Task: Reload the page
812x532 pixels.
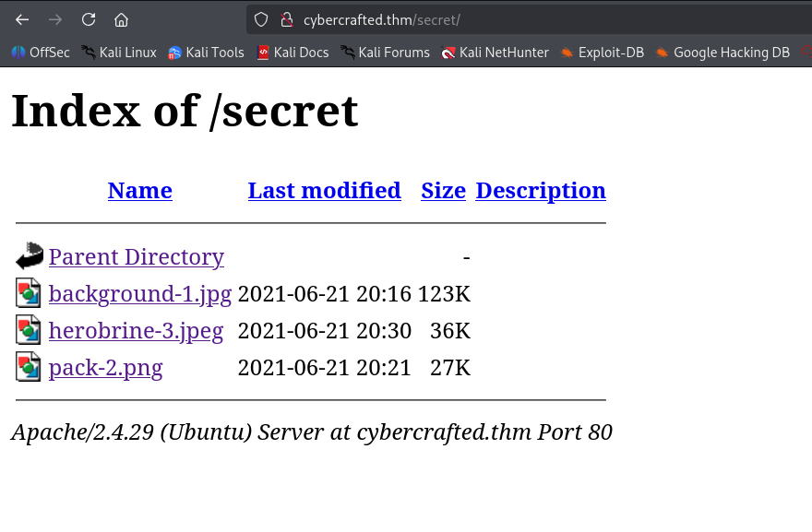Action: [x=88, y=19]
